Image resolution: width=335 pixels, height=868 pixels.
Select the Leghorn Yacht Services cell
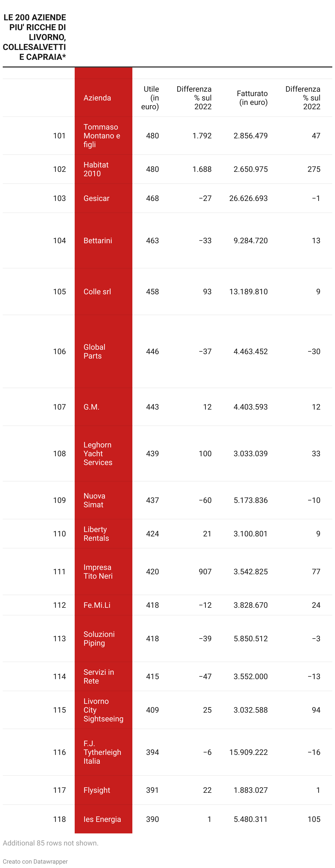tap(104, 453)
